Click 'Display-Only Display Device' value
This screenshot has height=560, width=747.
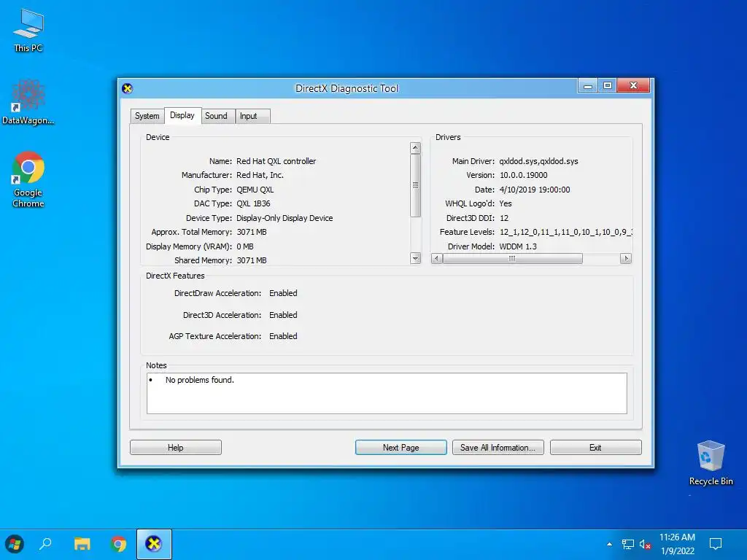[x=285, y=218]
